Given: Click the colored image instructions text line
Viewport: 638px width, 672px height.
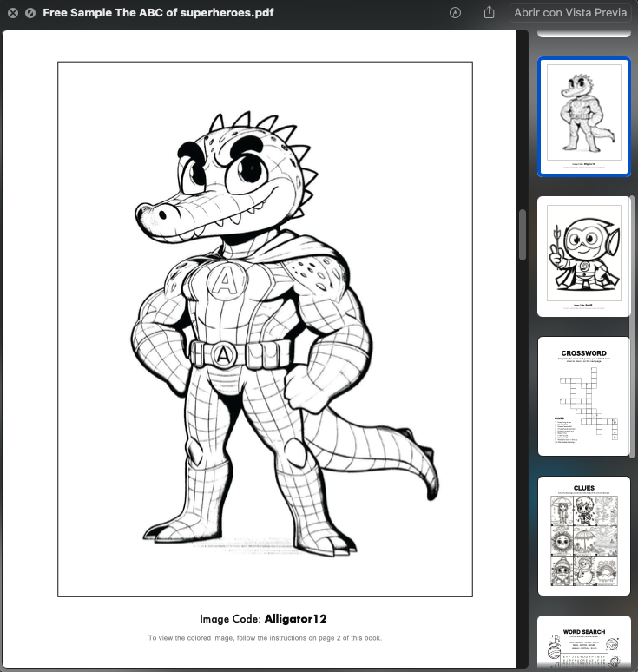Looking at the screenshot, I should [x=264, y=638].
